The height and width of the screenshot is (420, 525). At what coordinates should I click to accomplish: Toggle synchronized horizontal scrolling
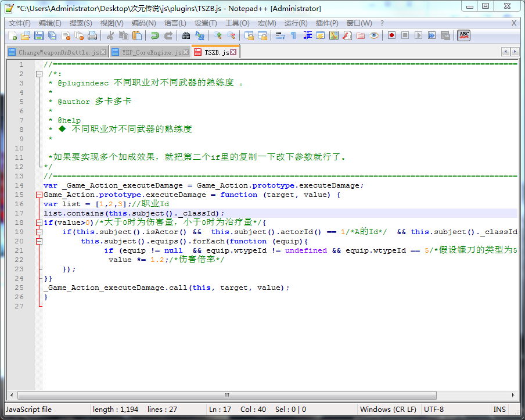click(262, 35)
